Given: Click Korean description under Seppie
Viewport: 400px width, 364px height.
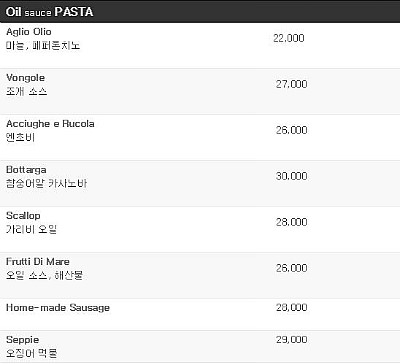Looking at the screenshot, I should [x=31, y=353].
